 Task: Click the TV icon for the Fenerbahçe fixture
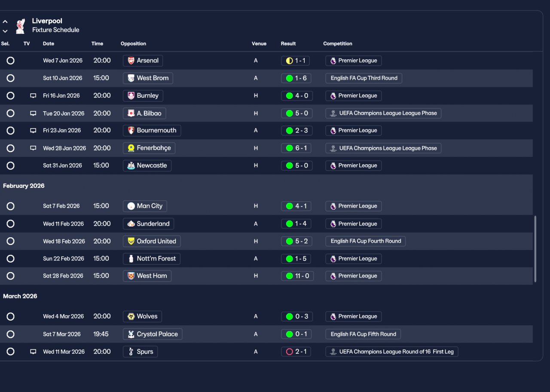coord(33,148)
